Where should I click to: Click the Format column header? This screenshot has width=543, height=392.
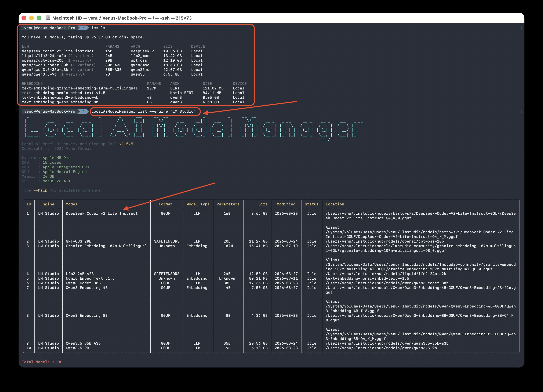coord(165,204)
